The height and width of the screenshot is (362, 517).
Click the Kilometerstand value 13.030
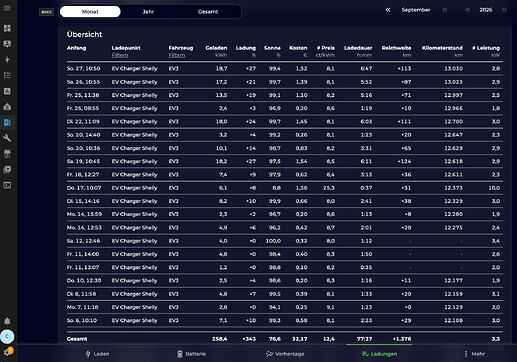pyautogui.click(x=453, y=68)
